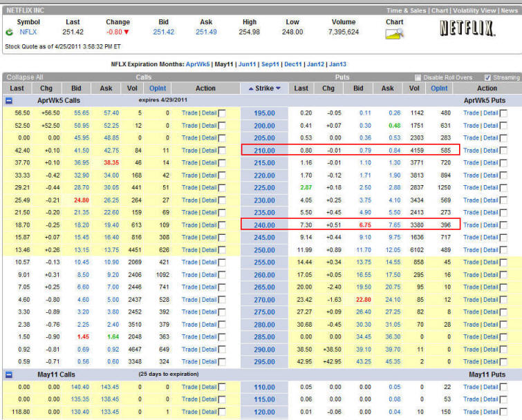Uncheck the Streaming checkbox
This screenshot has width=522, height=420.
(x=488, y=77)
